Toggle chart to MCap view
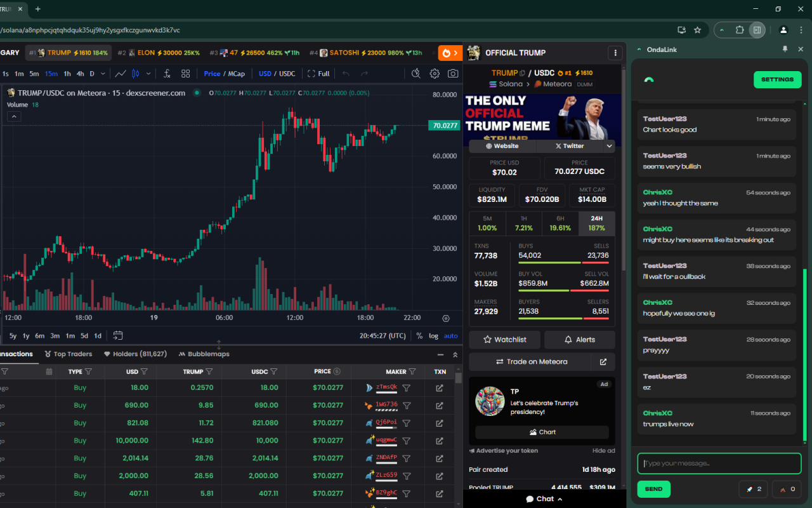812x508 pixels. [237, 74]
